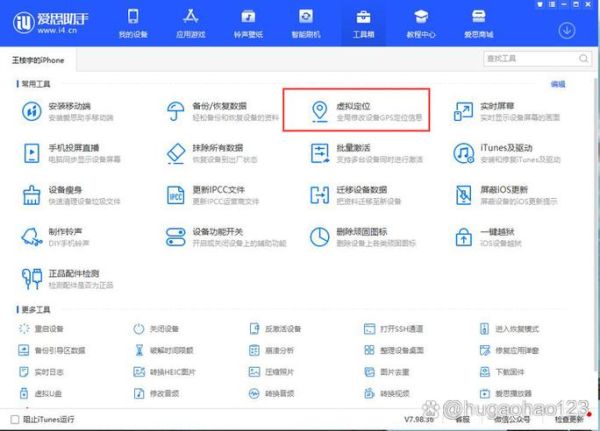The image size is (600, 431).
Task: Click the 微信公众号 link
Action: 512,420
